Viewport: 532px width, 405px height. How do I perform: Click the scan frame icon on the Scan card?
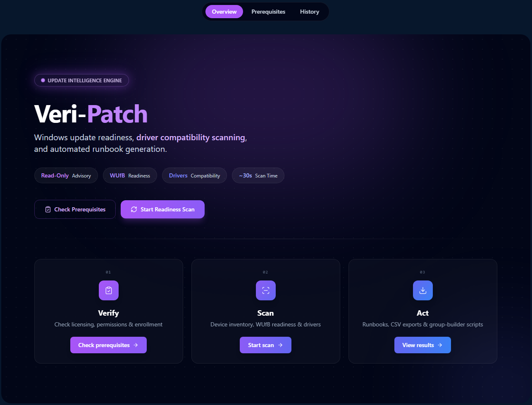pos(265,290)
